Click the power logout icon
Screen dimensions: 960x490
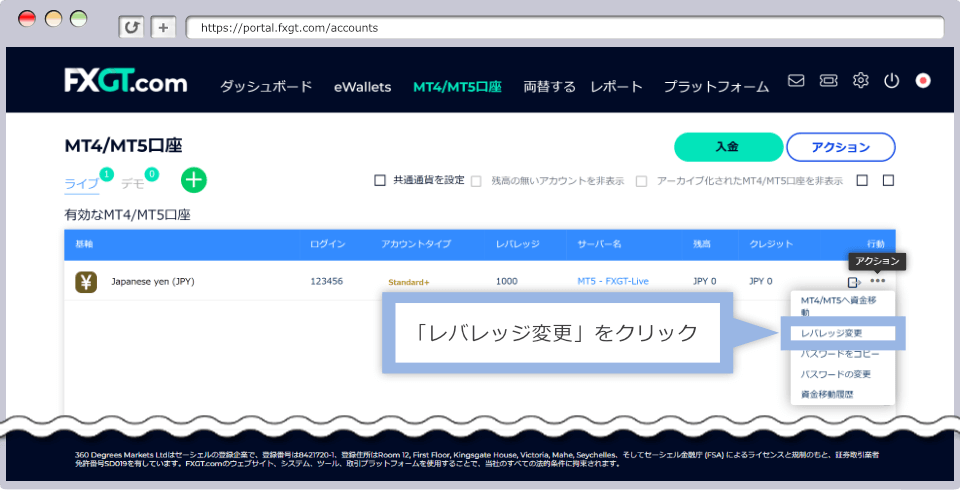pyautogui.click(x=891, y=80)
